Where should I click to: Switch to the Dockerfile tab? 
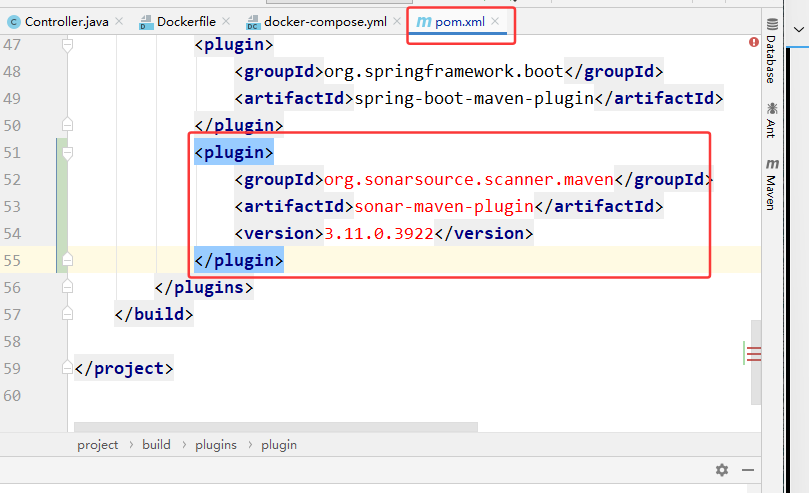coord(177,22)
